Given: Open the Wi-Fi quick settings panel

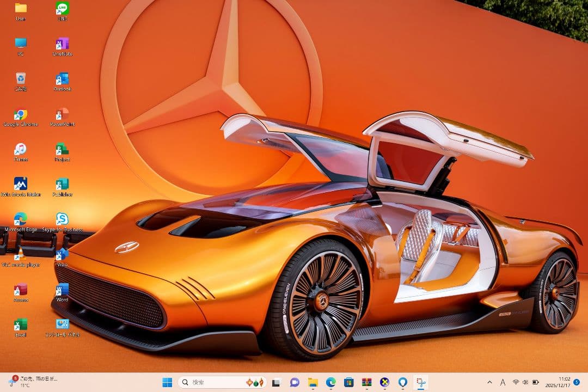Looking at the screenshot, I should [x=516, y=382].
